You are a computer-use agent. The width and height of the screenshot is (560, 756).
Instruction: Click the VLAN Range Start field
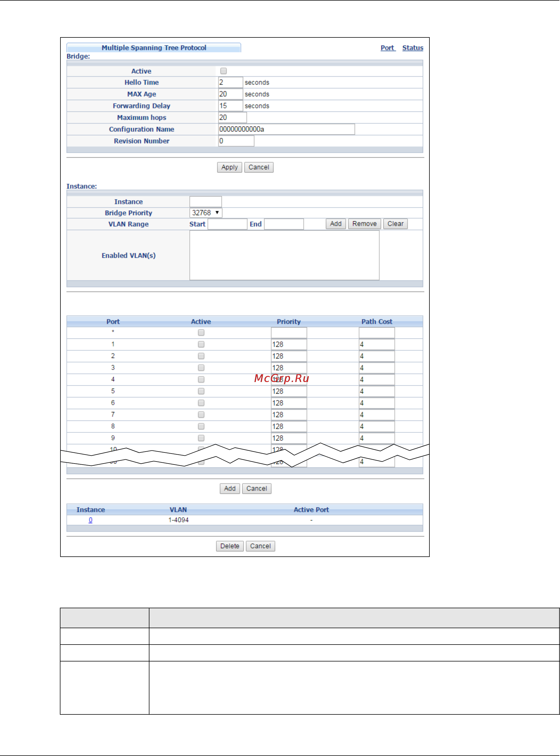[227, 224]
